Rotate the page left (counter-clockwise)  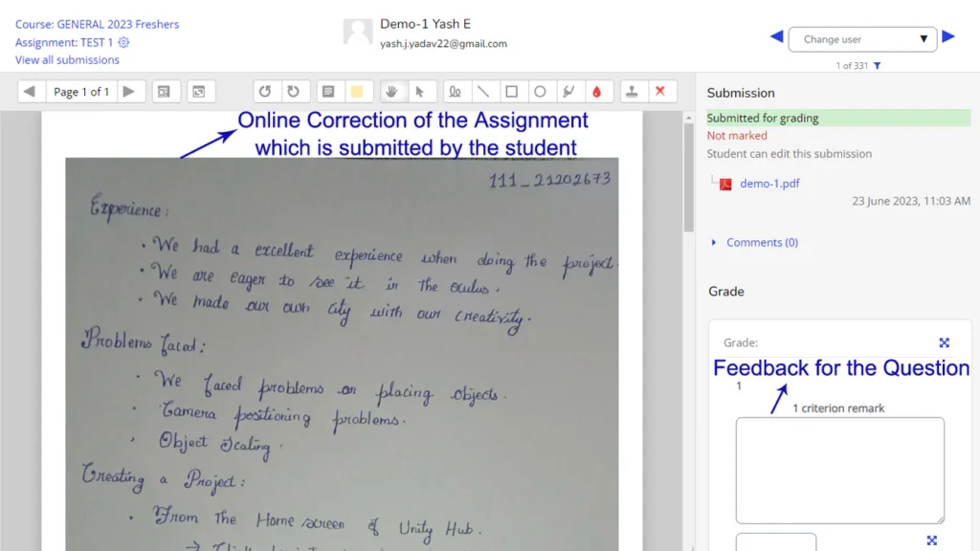pyautogui.click(x=265, y=92)
